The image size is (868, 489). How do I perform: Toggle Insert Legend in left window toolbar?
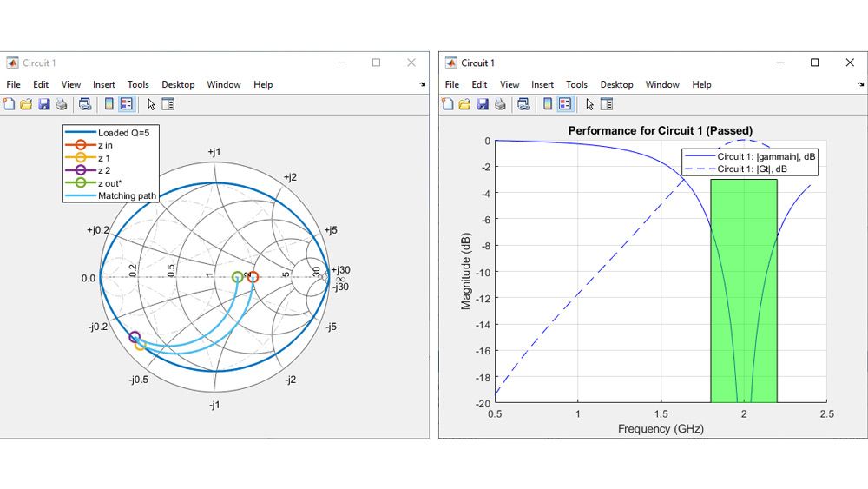tap(126, 104)
